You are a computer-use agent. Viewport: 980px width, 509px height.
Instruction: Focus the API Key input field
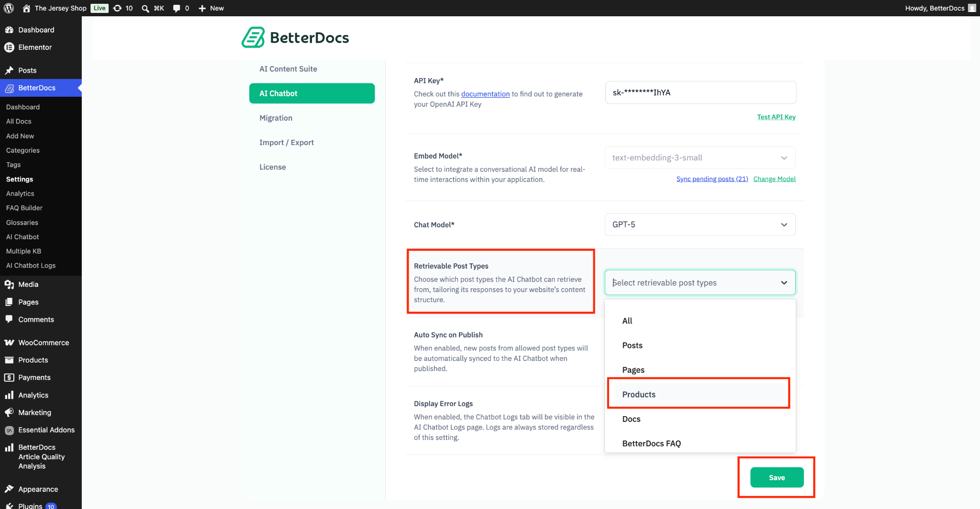[x=701, y=92]
